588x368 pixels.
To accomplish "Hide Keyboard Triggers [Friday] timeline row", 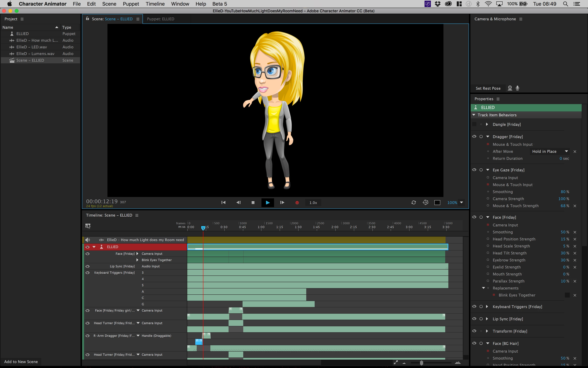I will tap(87, 273).
